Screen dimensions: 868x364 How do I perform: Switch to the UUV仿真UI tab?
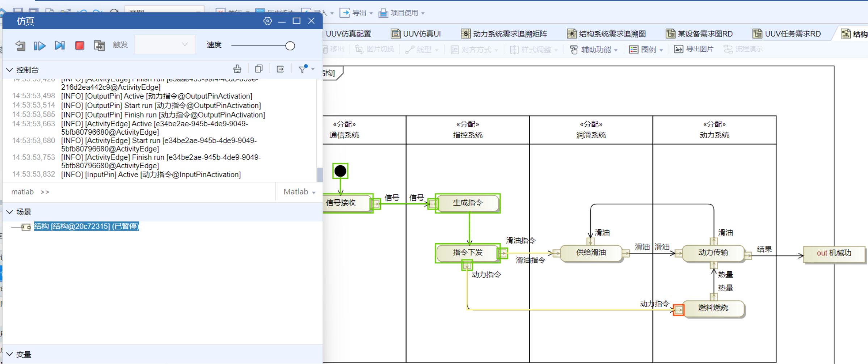coord(416,34)
